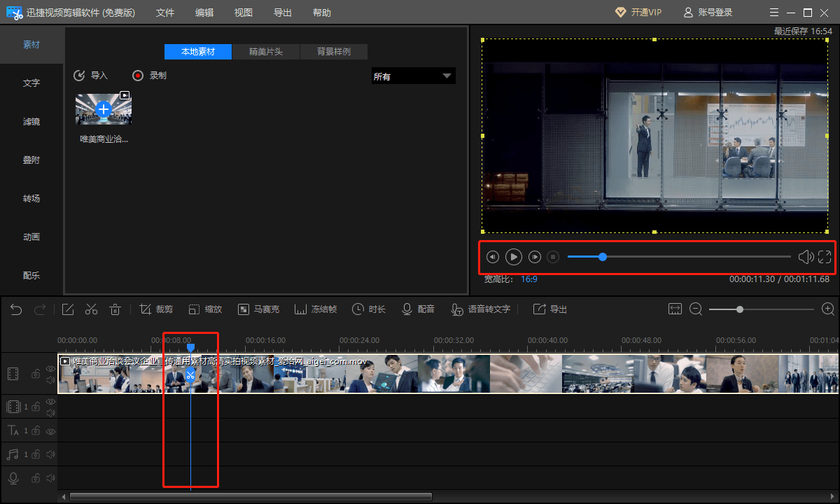Lock the text track
The image size is (840, 504).
coord(36,430)
